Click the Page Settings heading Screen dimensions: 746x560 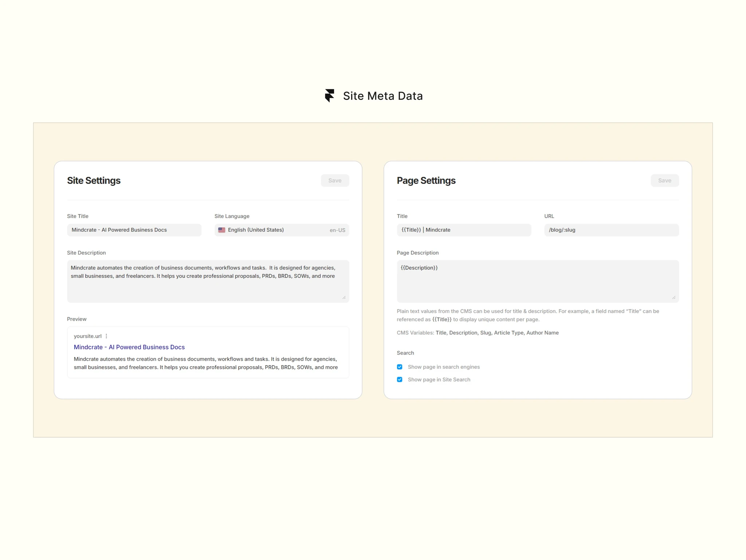(426, 181)
